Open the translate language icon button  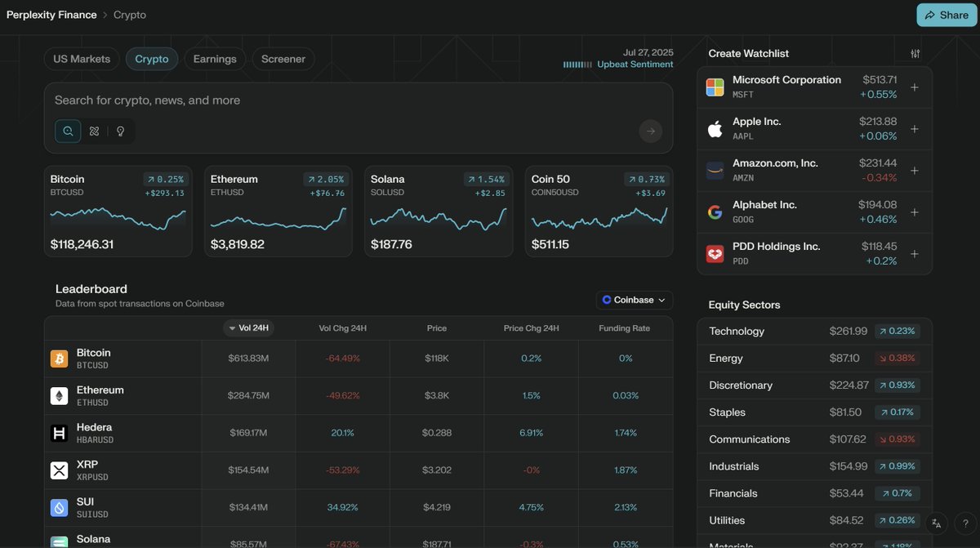(937, 523)
